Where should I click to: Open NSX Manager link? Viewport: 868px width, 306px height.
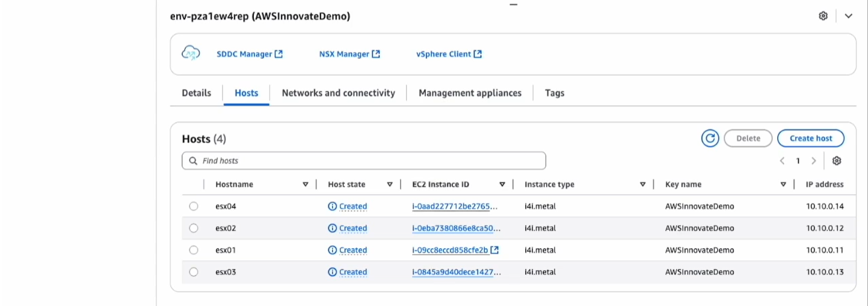[344, 54]
